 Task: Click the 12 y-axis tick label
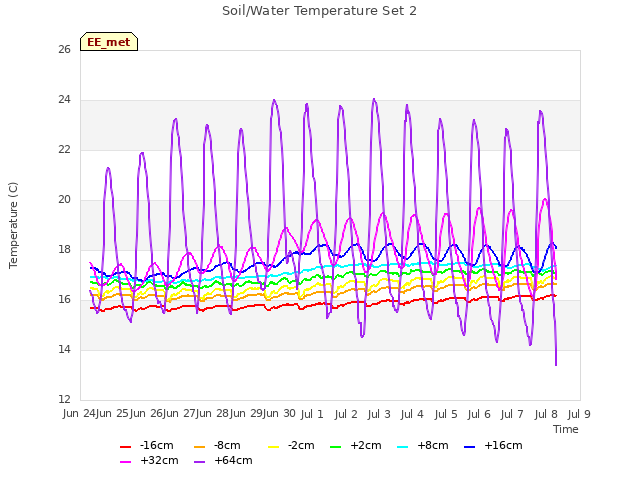(64, 400)
